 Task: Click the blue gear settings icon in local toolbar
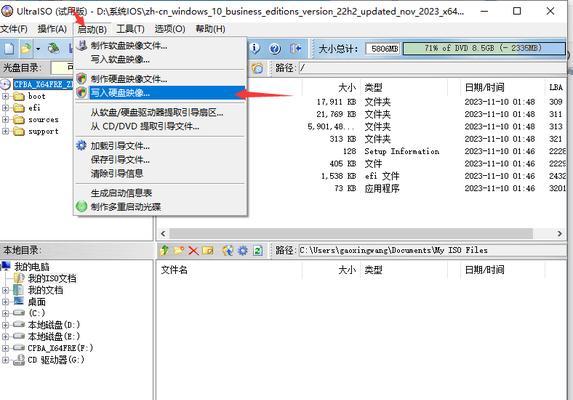click(243, 251)
